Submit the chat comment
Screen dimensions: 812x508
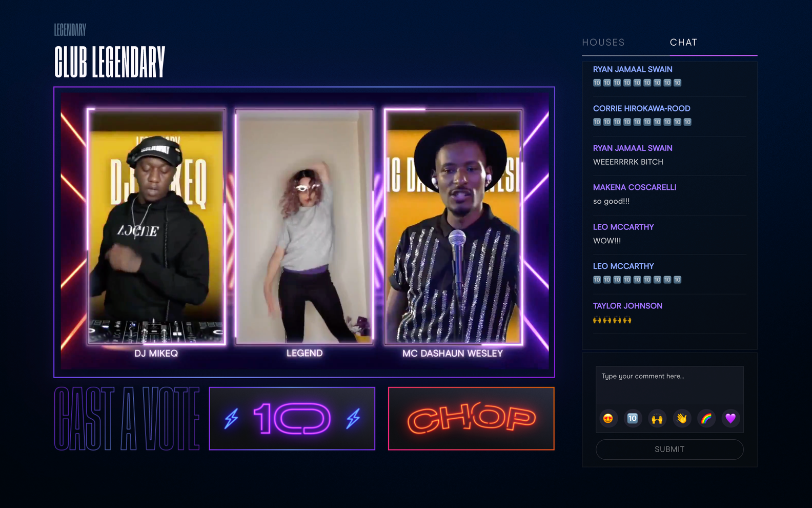(669, 450)
